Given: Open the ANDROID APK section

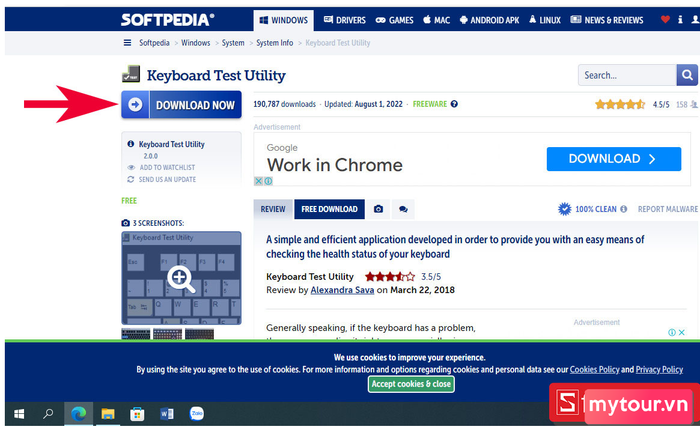Looking at the screenshot, I should [x=489, y=20].
